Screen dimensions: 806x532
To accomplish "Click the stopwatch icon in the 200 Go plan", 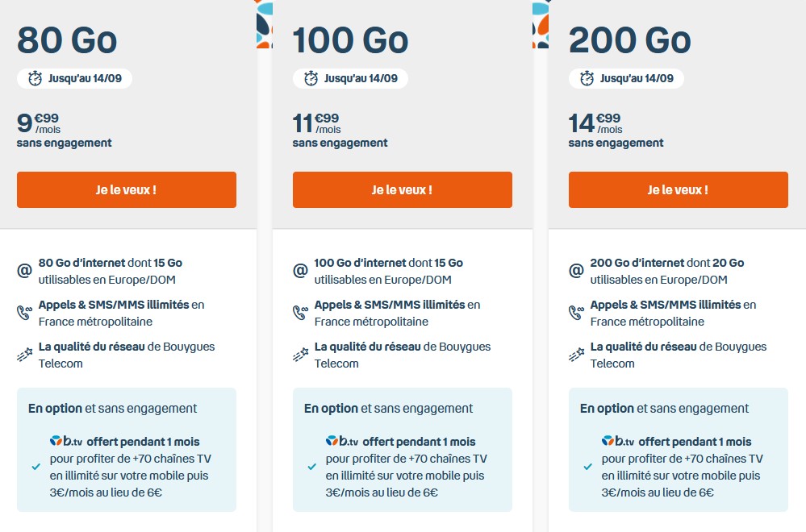I will pyautogui.click(x=587, y=78).
